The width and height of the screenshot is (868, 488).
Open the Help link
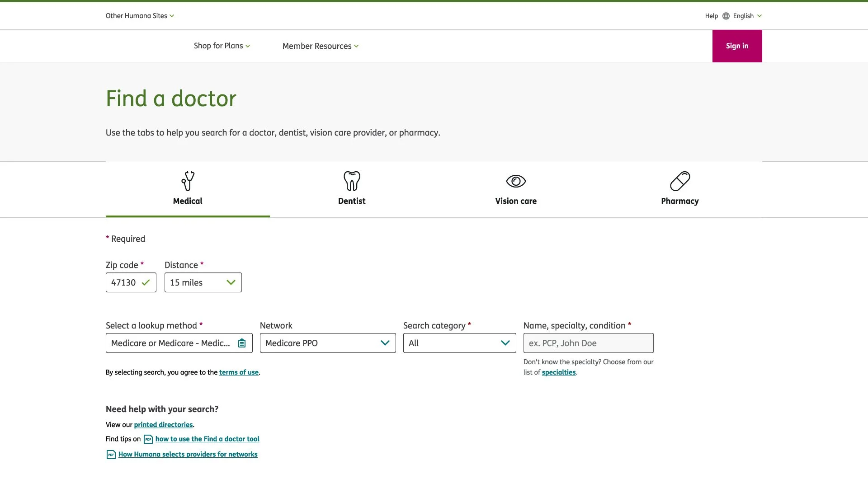[711, 16]
